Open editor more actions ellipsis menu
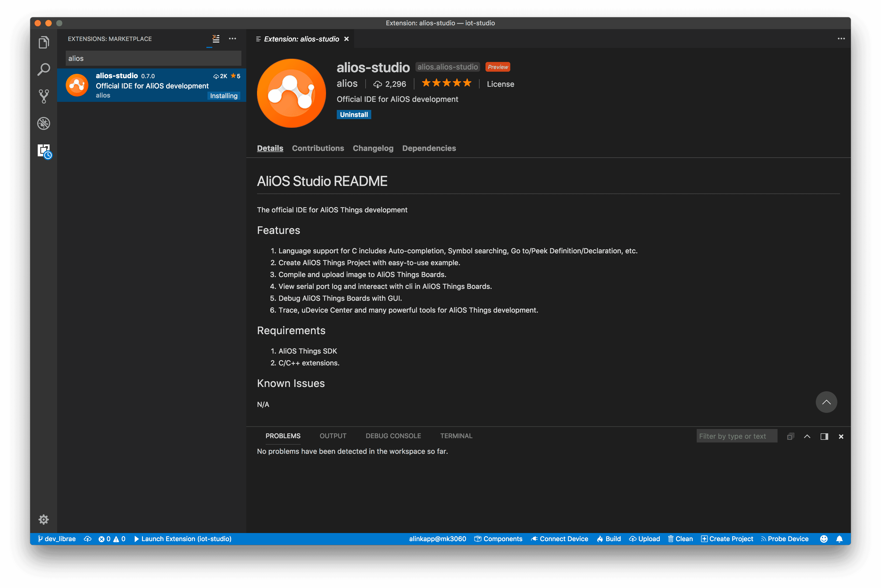 click(x=841, y=39)
